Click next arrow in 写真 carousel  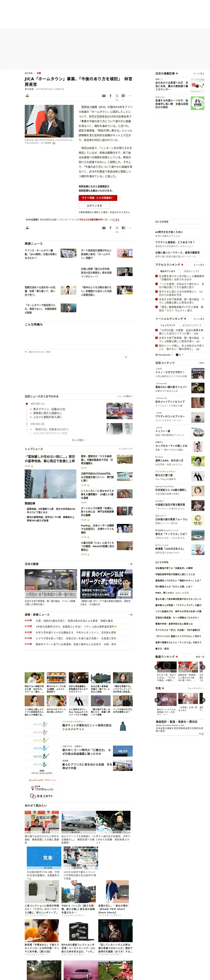click(x=203, y=700)
